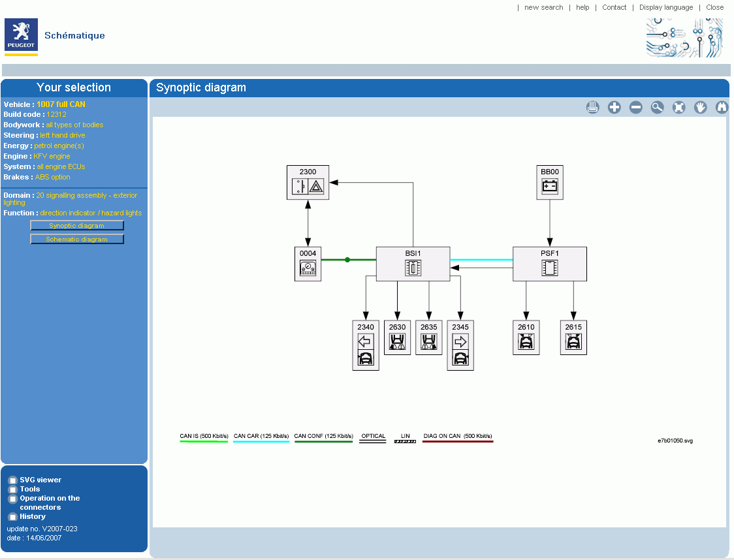Select component 2635 lamp block
Viewport: 734px width, 560px height.
pyautogui.click(x=429, y=337)
